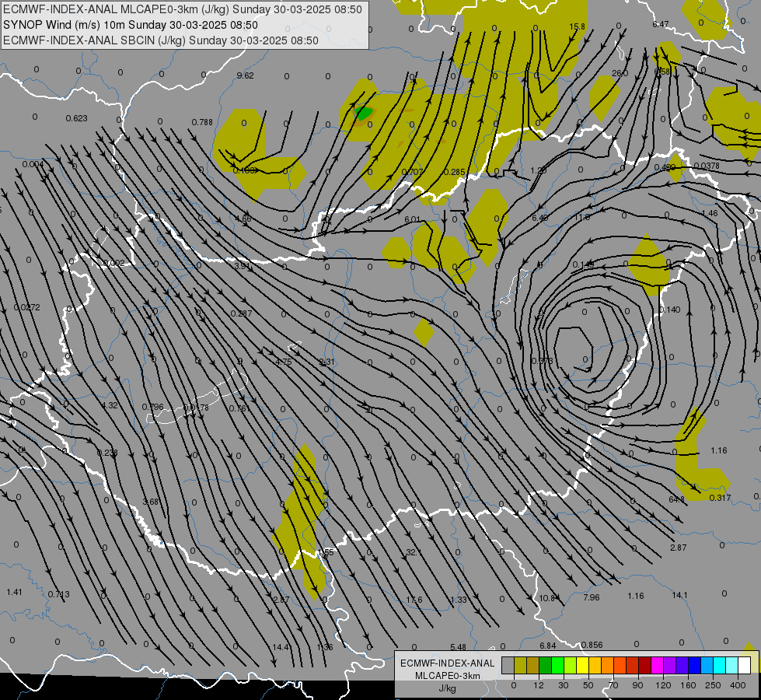Click the map value 32.1
761x700 pixels.
pyautogui.click(x=414, y=552)
